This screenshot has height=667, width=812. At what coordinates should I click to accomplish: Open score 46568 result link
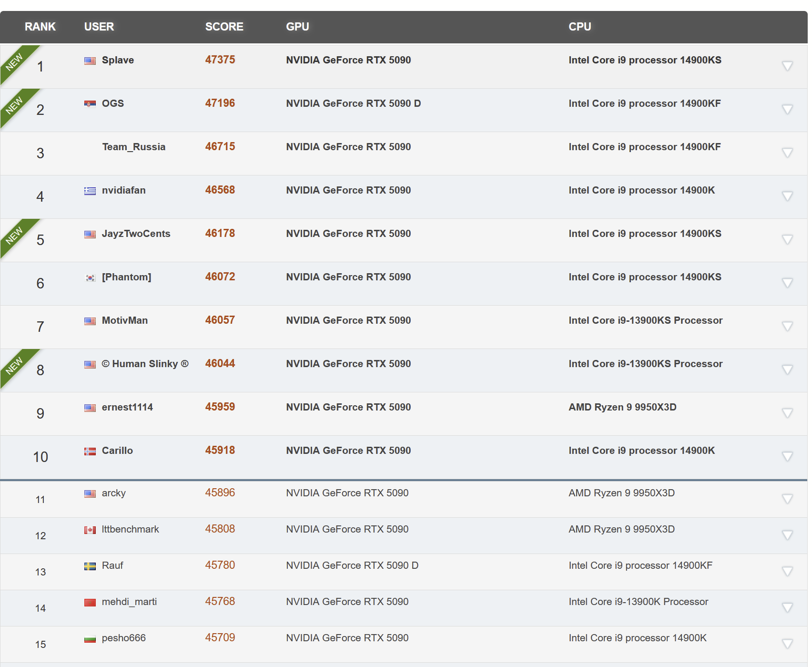click(220, 190)
